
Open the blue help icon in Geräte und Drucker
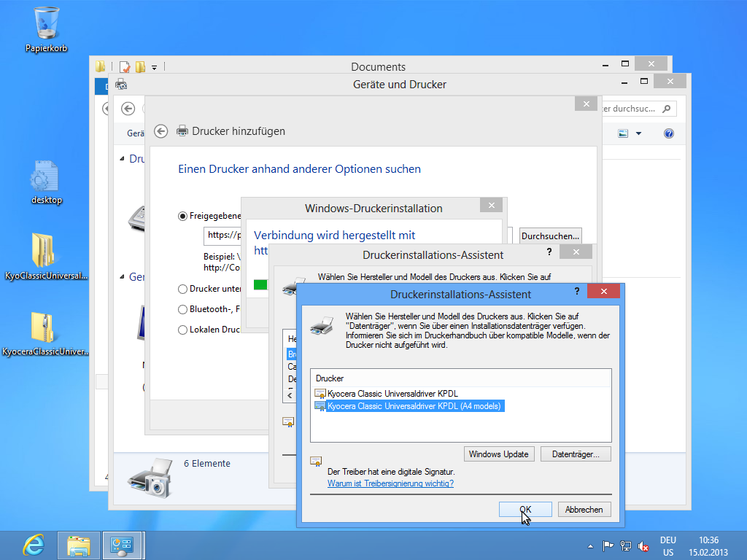pyautogui.click(x=669, y=133)
